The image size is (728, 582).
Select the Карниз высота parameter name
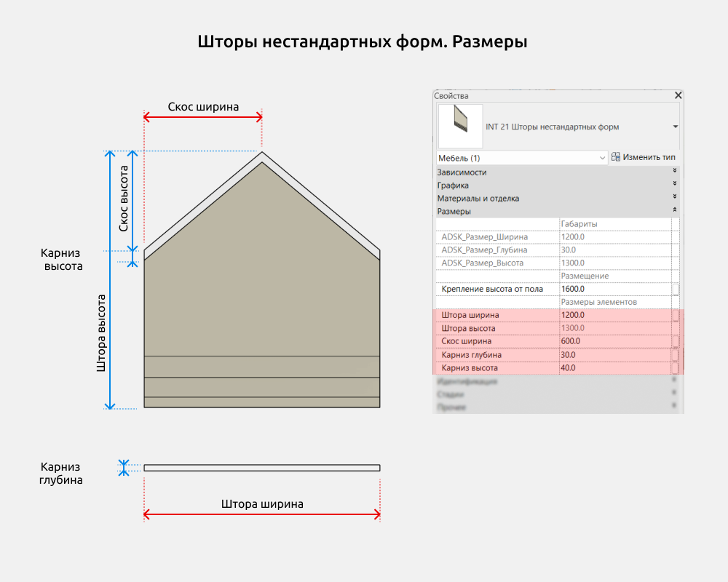coord(470,367)
